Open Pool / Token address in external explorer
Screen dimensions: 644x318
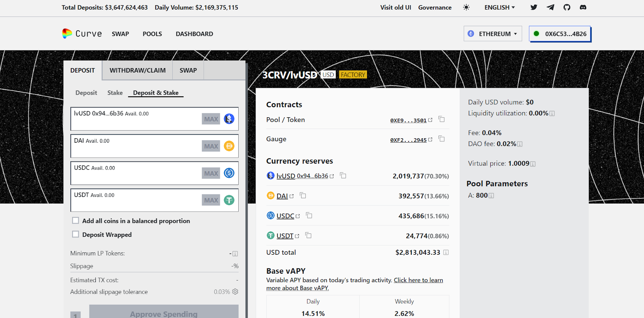click(x=430, y=120)
